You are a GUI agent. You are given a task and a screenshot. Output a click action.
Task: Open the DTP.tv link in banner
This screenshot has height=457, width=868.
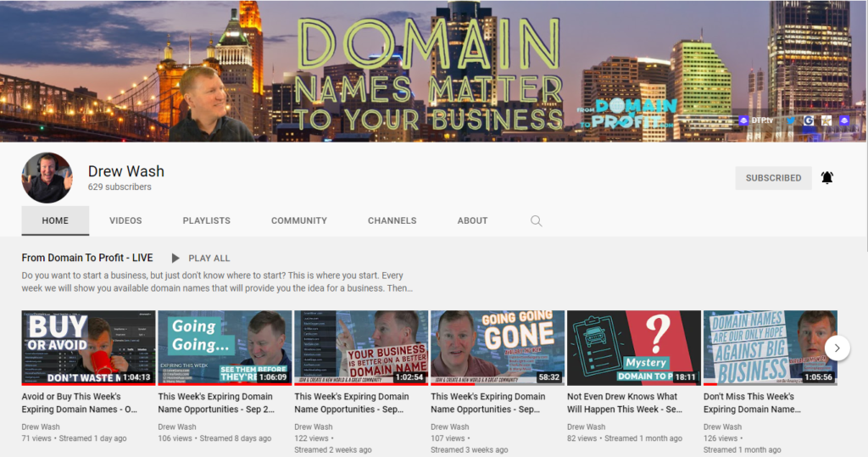pos(756,120)
